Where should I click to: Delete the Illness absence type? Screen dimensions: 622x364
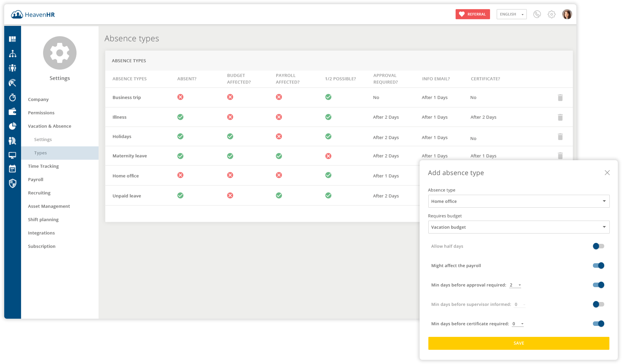(x=560, y=117)
